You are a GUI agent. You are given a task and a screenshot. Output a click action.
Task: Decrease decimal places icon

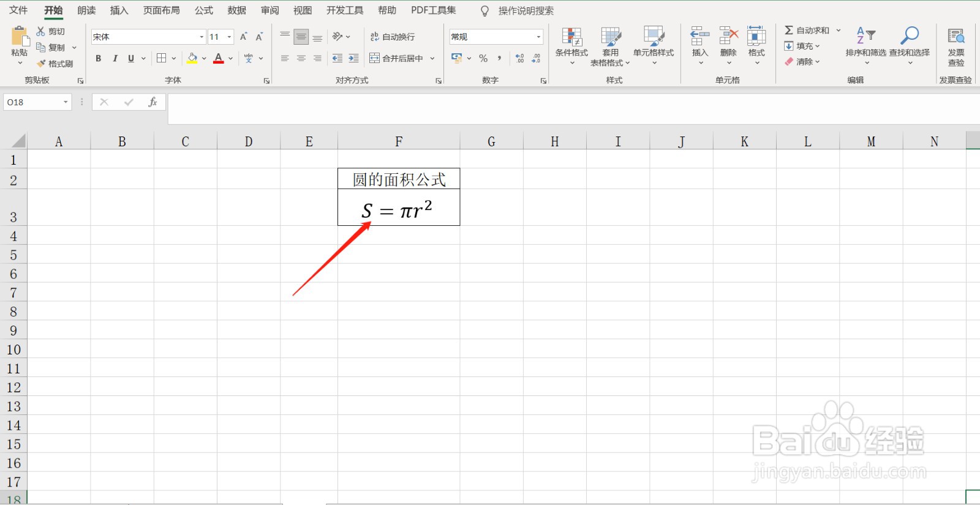(x=536, y=58)
